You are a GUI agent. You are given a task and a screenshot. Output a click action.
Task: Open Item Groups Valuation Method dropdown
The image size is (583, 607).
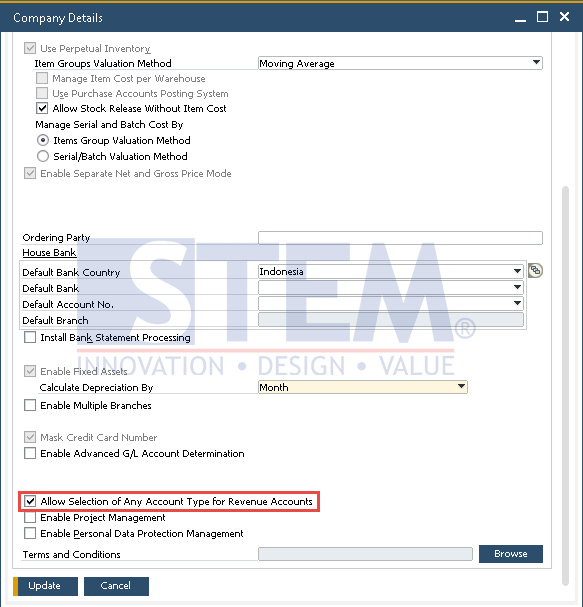tap(400, 63)
